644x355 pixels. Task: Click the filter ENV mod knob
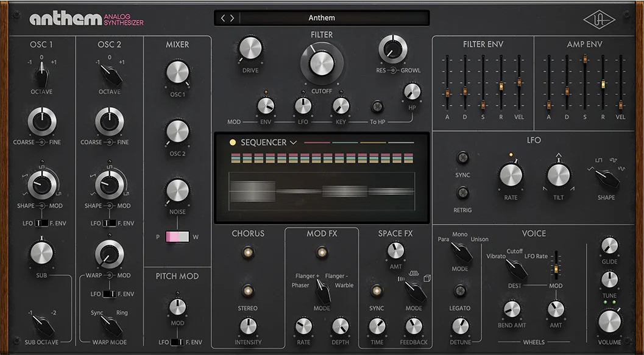pyautogui.click(x=266, y=106)
